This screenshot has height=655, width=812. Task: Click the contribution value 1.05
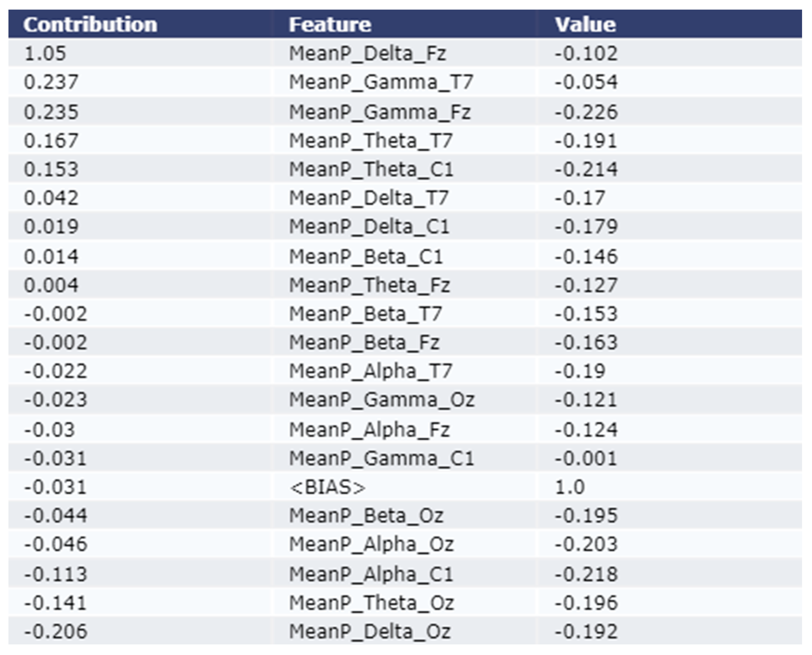pos(45,53)
